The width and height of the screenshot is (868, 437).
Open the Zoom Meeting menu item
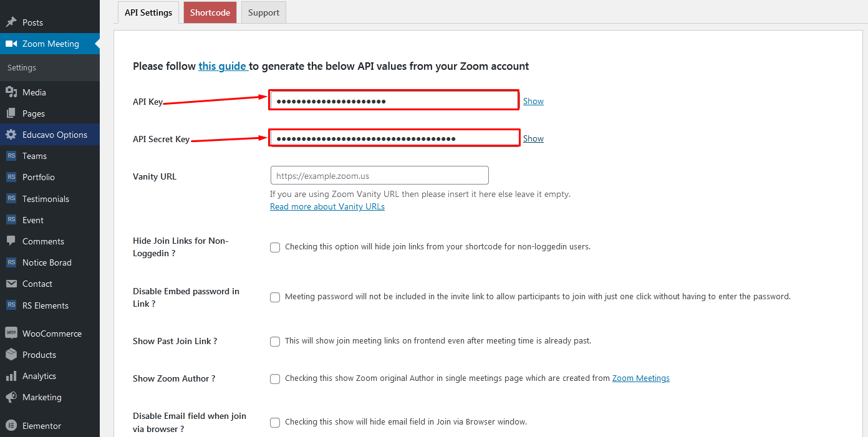[50, 44]
